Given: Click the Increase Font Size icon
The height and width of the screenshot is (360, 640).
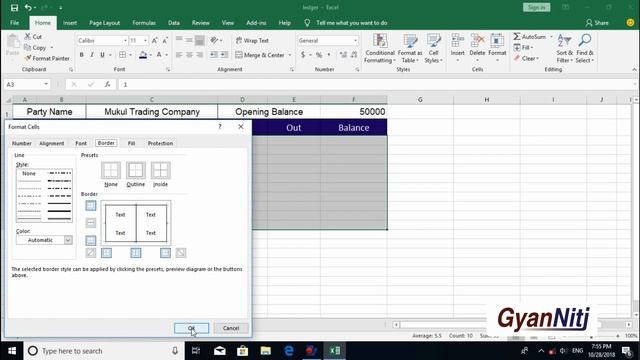Looking at the screenshot, I should [x=155, y=40].
